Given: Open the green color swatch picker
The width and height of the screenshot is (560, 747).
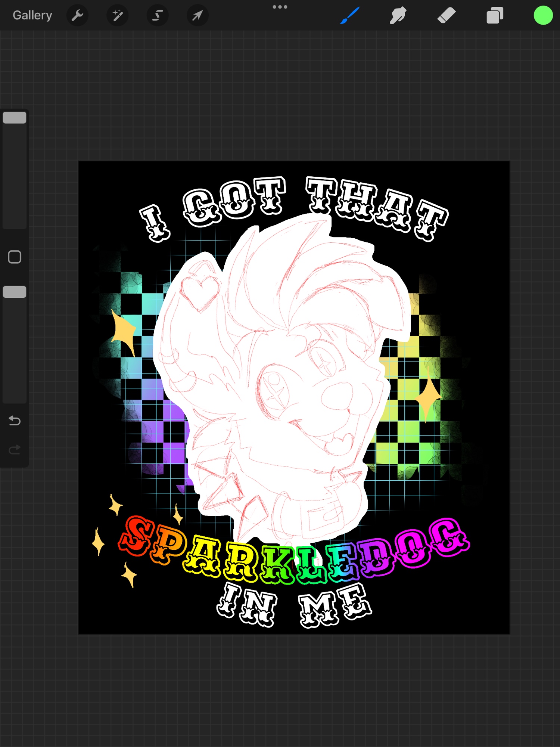Looking at the screenshot, I should 543,15.
